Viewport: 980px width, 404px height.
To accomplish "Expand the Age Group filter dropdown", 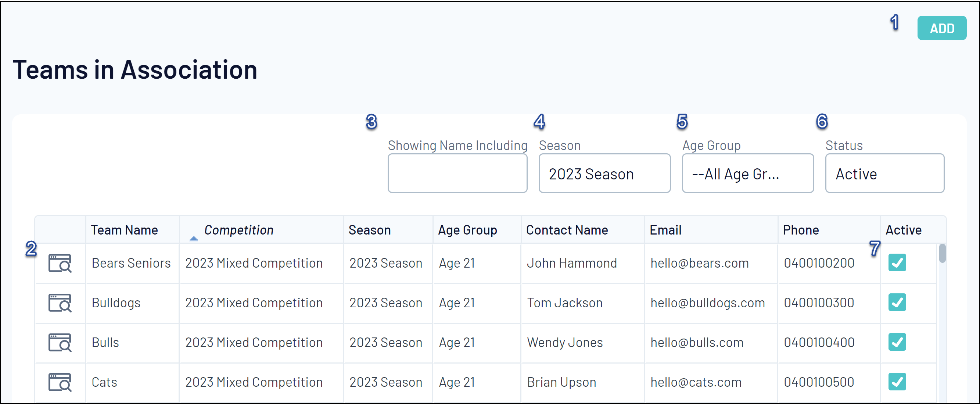I will [x=747, y=174].
